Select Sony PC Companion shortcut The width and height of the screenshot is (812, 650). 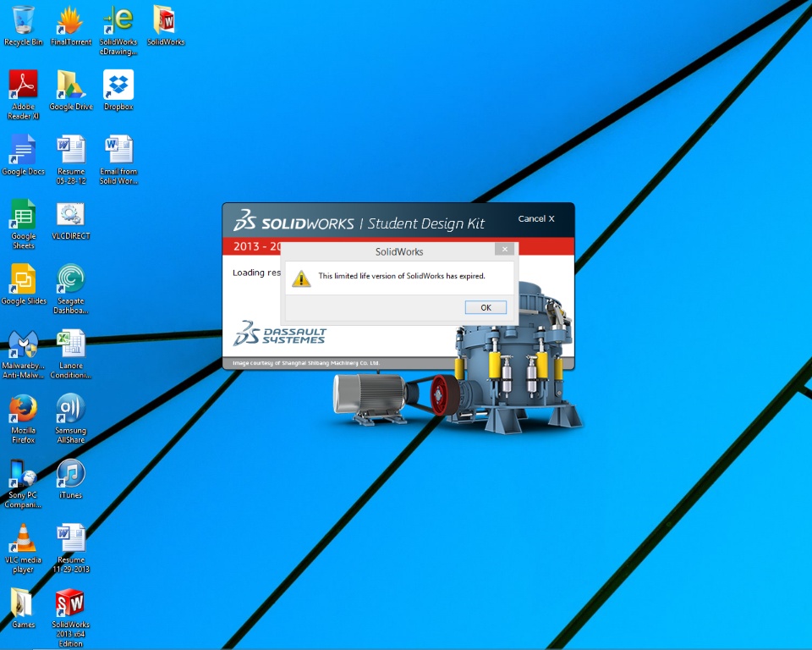point(24,483)
